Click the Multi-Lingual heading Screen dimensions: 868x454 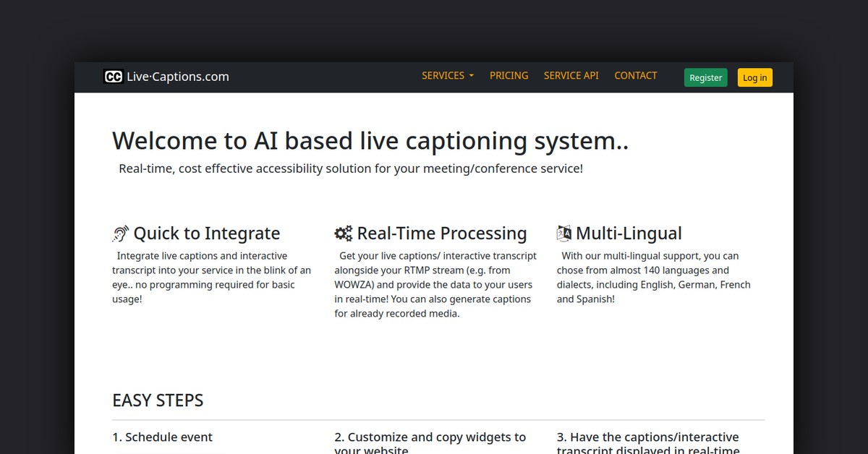coord(629,233)
